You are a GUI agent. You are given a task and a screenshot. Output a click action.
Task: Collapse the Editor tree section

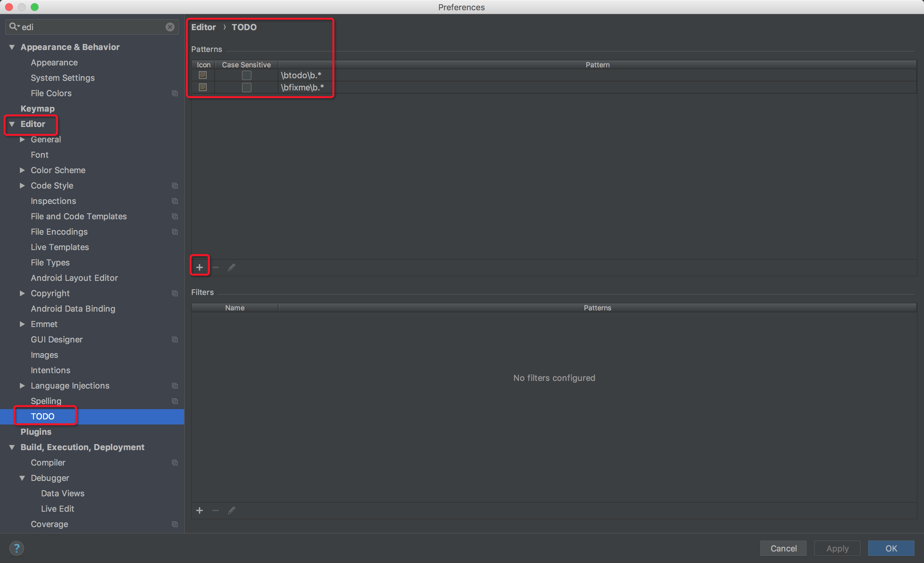(x=12, y=124)
